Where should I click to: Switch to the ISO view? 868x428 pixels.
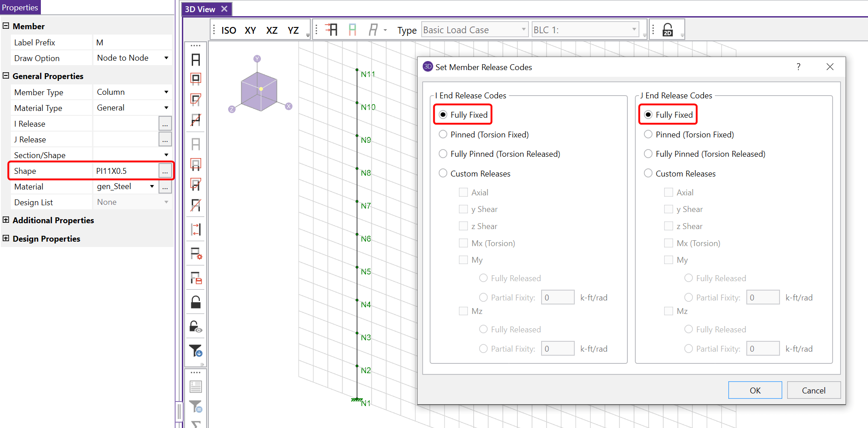(x=229, y=30)
